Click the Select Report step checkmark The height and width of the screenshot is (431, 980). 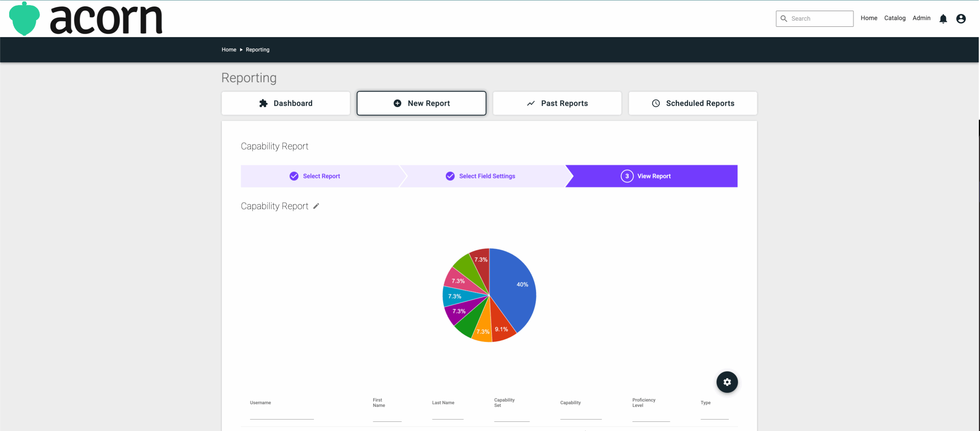(x=294, y=176)
